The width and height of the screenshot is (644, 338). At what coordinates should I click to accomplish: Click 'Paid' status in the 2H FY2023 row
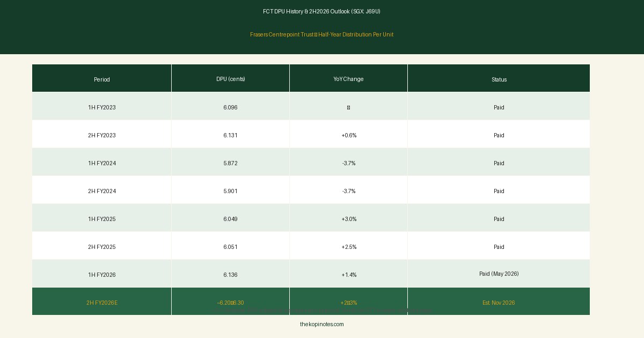(x=499, y=135)
